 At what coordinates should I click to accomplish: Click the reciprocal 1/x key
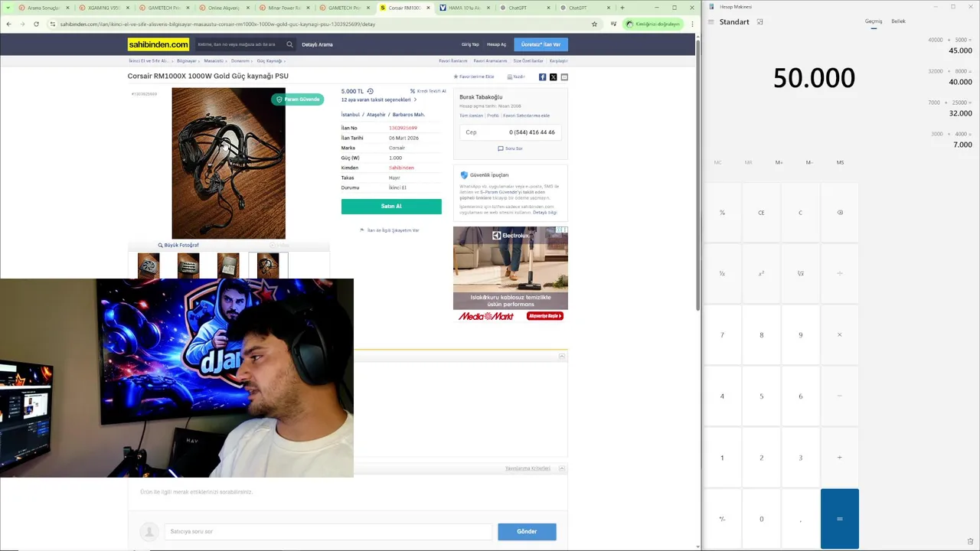coord(722,273)
